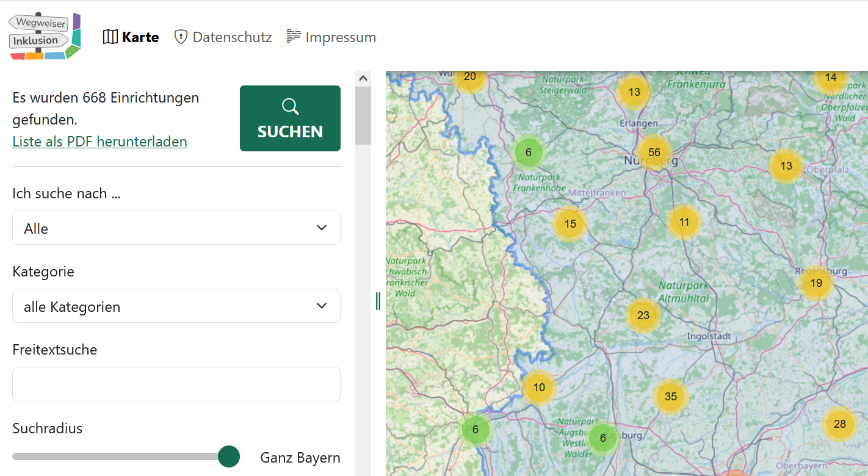Click the SUCHEN search button

pyautogui.click(x=290, y=118)
